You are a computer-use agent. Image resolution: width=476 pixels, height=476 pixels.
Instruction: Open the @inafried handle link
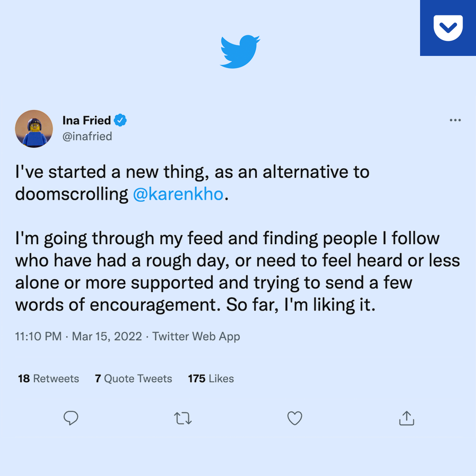click(x=87, y=136)
